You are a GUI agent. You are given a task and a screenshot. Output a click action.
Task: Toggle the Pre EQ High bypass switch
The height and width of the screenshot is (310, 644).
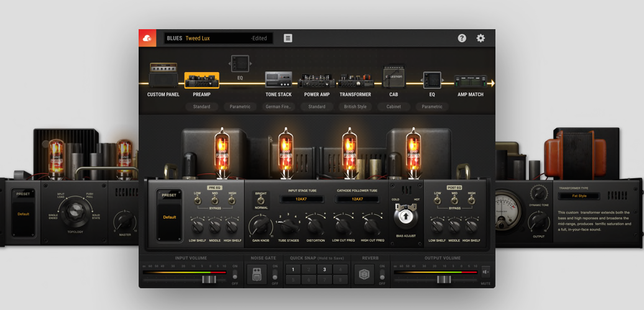click(232, 200)
